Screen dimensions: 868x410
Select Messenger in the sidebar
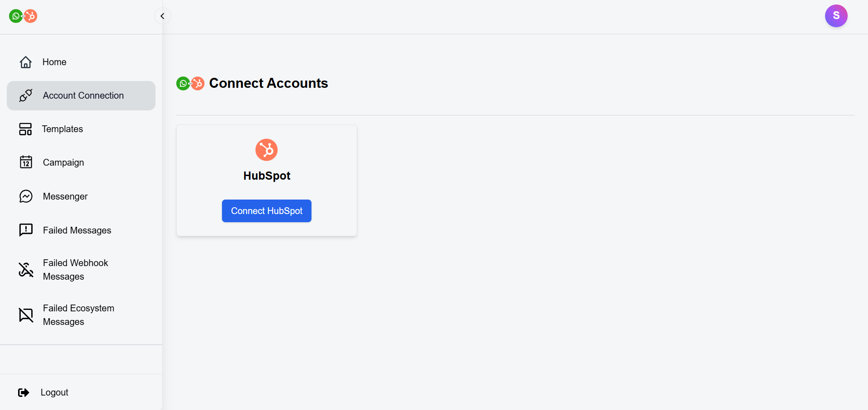pos(65,196)
